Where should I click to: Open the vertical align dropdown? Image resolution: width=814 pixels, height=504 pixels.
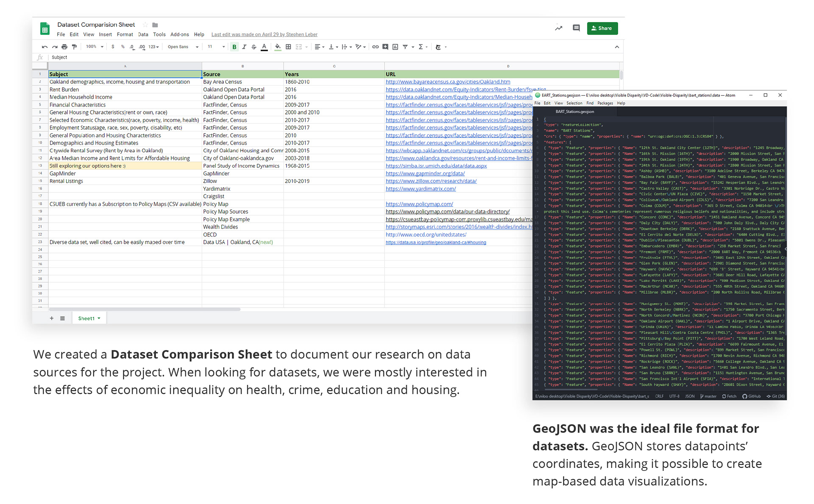(333, 47)
